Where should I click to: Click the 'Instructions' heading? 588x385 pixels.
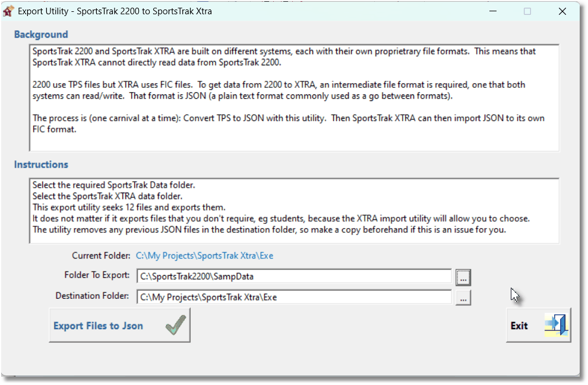(x=41, y=165)
